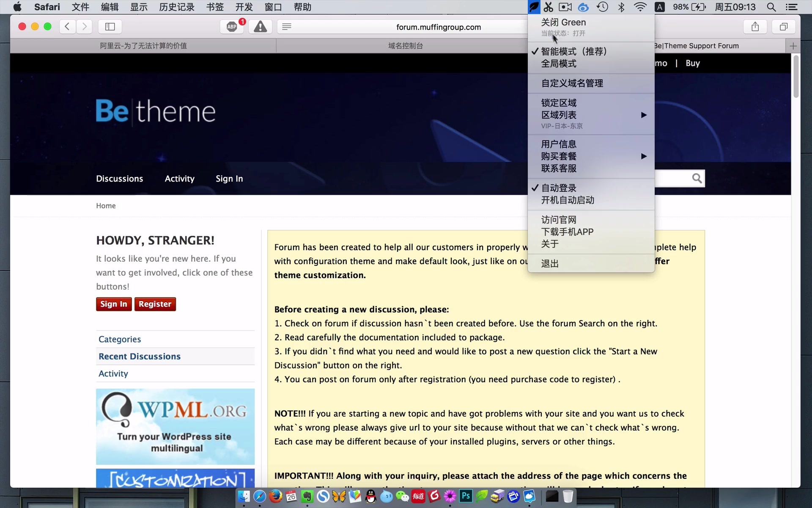Viewport: 812px width, 508px height.
Task: Open Evernote in the Dock
Action: pos(307,496)
